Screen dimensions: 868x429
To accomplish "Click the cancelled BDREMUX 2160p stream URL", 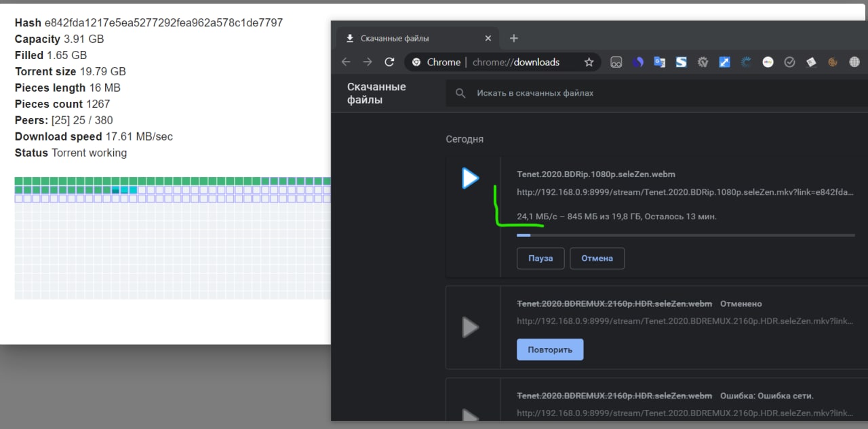I will [x=685, y=321].
